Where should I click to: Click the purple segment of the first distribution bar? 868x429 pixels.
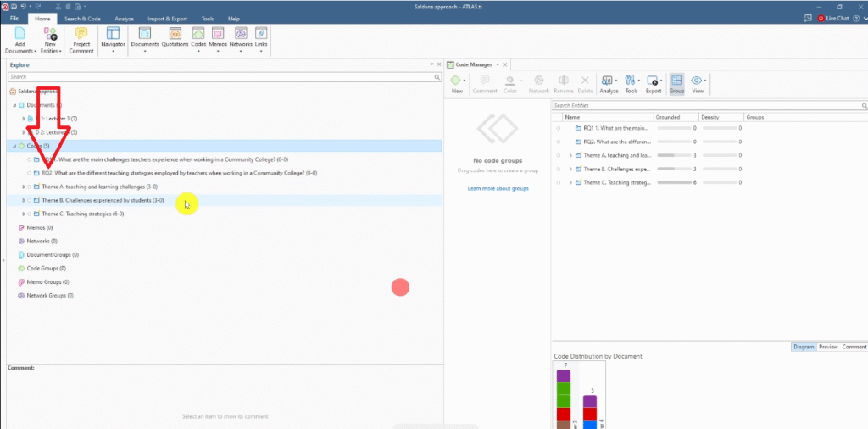coord(564,376)
